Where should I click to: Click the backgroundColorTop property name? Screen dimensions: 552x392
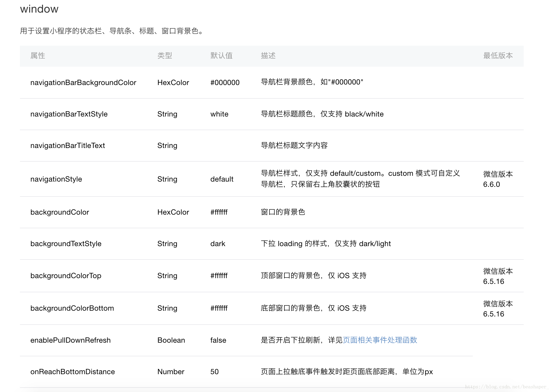66,276
